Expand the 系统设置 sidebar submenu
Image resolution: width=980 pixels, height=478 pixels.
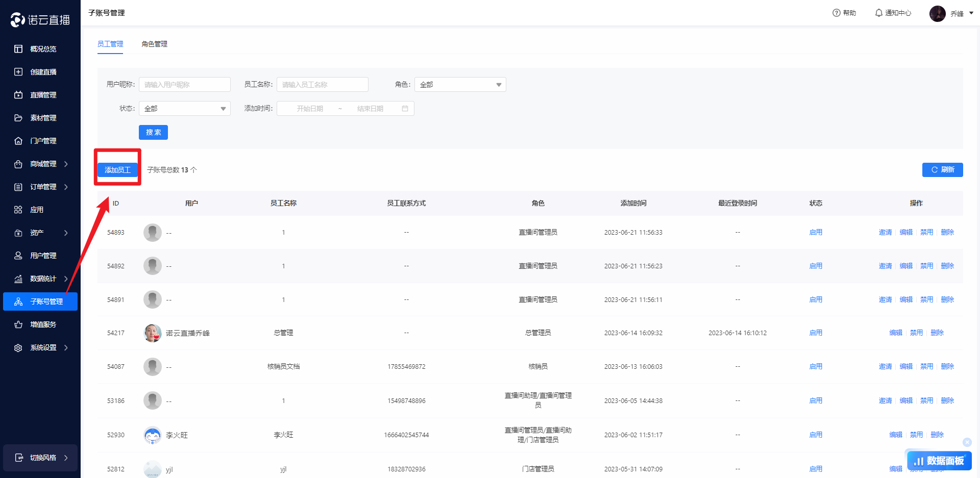pos(66,347)
